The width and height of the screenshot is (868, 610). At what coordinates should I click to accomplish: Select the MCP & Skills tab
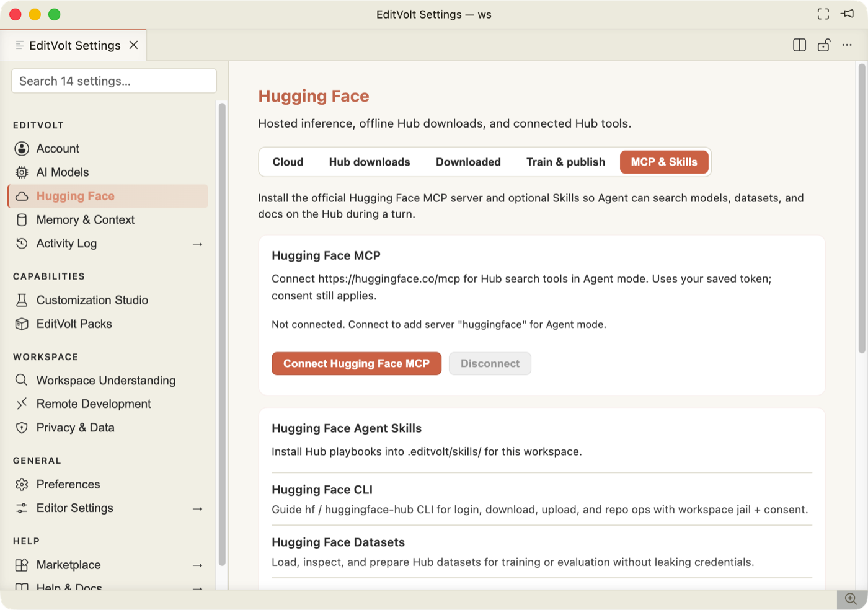pyautogui.click(x=664, y=162)
